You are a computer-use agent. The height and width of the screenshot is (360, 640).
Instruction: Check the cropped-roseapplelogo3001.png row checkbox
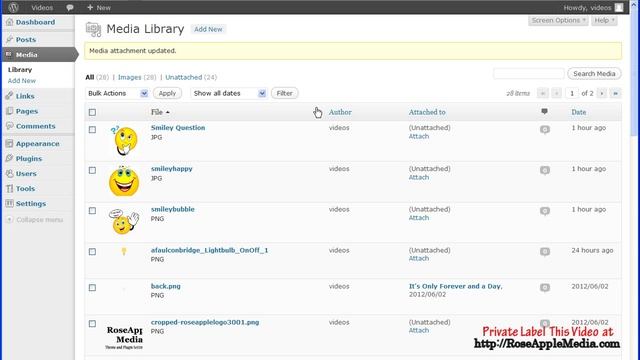92,323
